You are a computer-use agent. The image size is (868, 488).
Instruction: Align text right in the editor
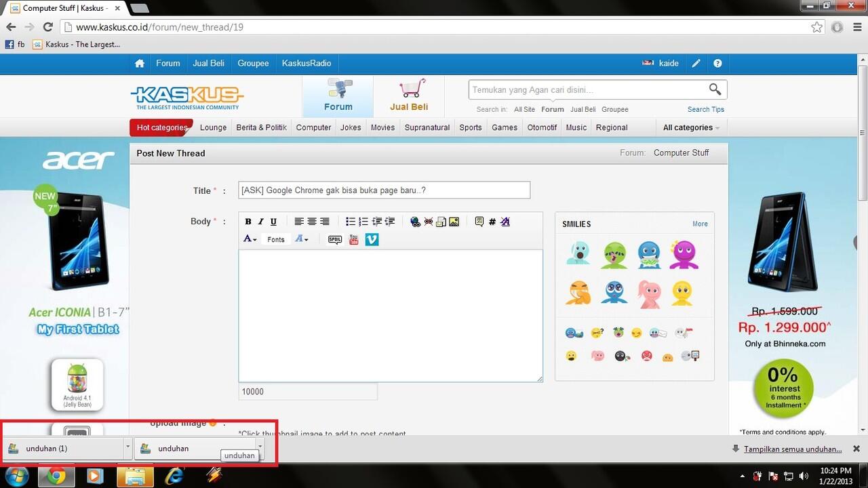325,222
